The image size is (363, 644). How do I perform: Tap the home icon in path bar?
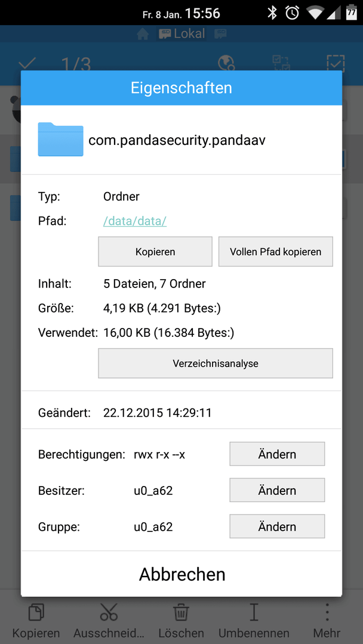pyautogui.click(x=143, y=35)
